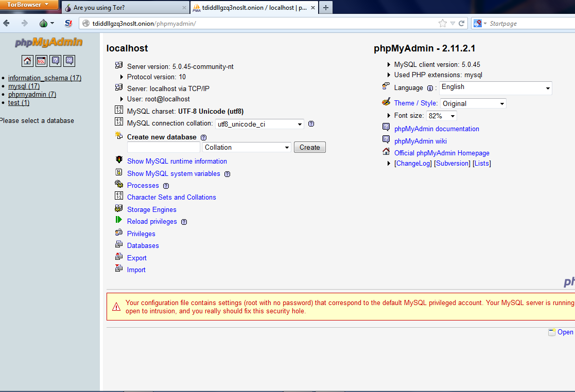This screenshot has height=392, width=575.
Task: Open the Theme / Style dropdown
Action: point(473,104)
